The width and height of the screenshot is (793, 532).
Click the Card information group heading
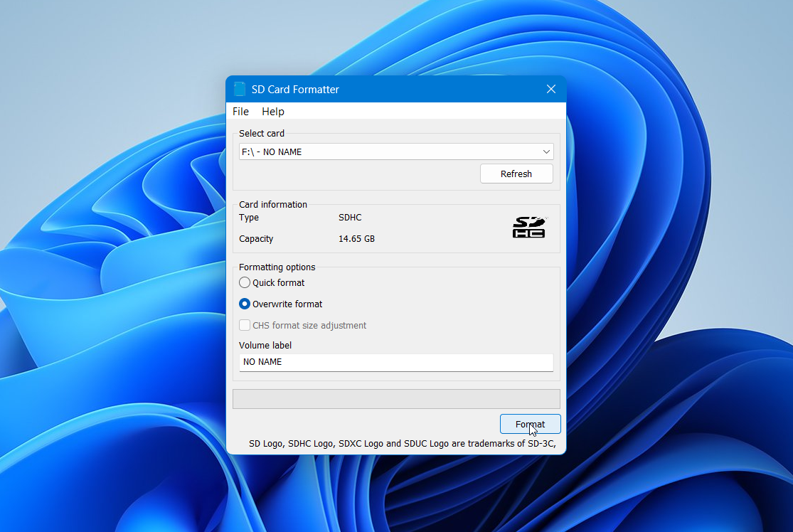tap(273, 204)
